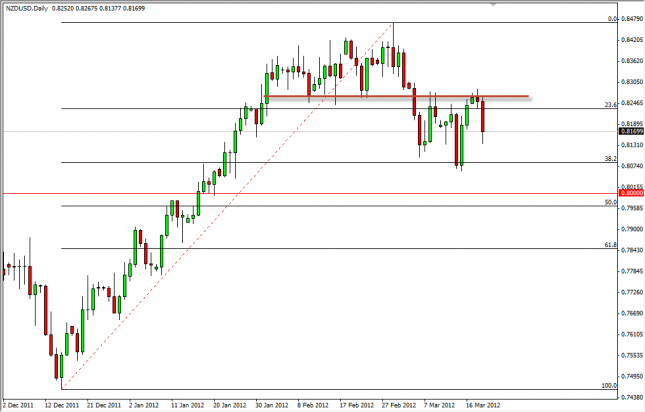Click price axis value 0.77260

(632, 292)
